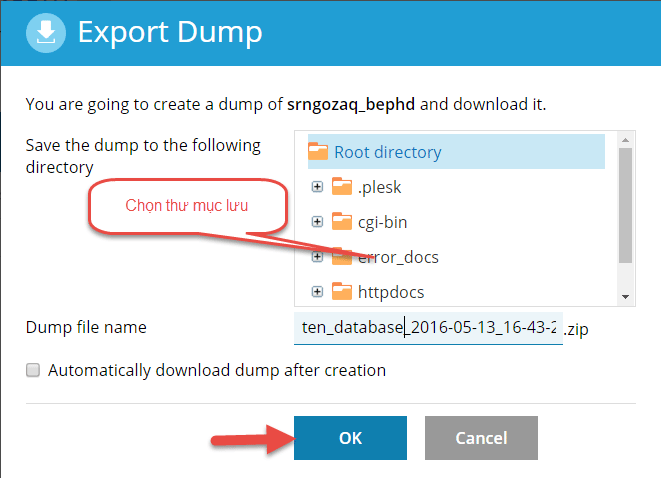Expand the cgi-bin tree node
This screenshot has height=478, width=661.
coord(317,222)
